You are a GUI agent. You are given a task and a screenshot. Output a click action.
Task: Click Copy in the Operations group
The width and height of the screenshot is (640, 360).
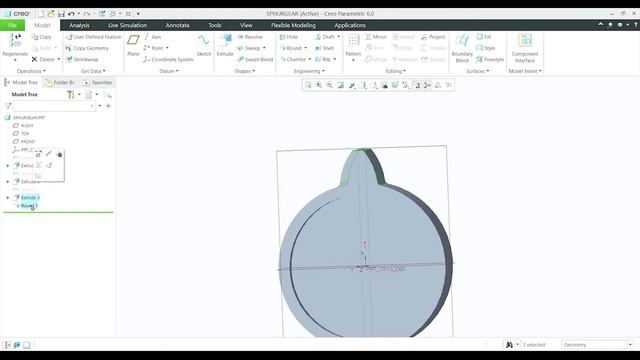click(x=42, y=37)
